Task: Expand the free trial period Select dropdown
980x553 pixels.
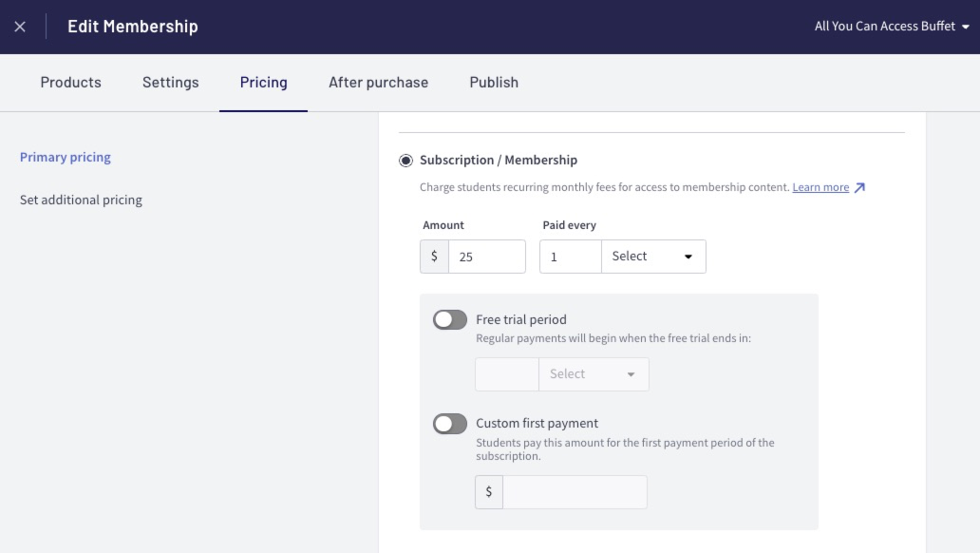Action: pos(594,374)
